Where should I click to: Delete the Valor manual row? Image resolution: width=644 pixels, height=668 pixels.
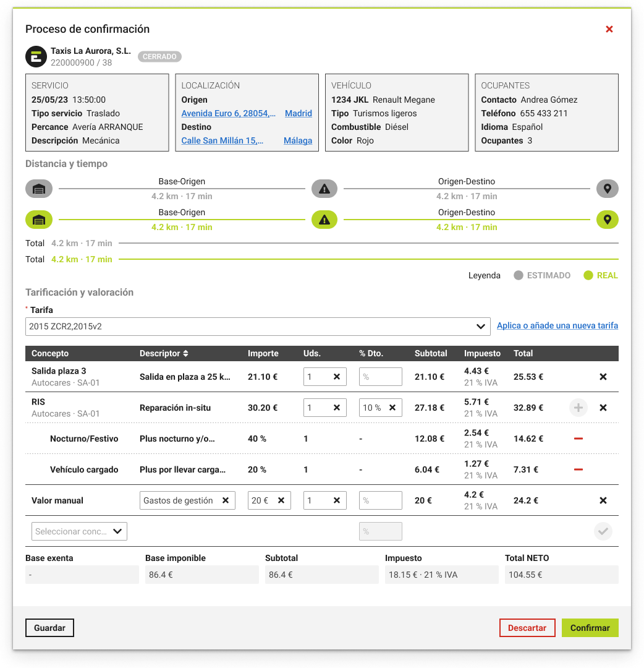point(603,500)
